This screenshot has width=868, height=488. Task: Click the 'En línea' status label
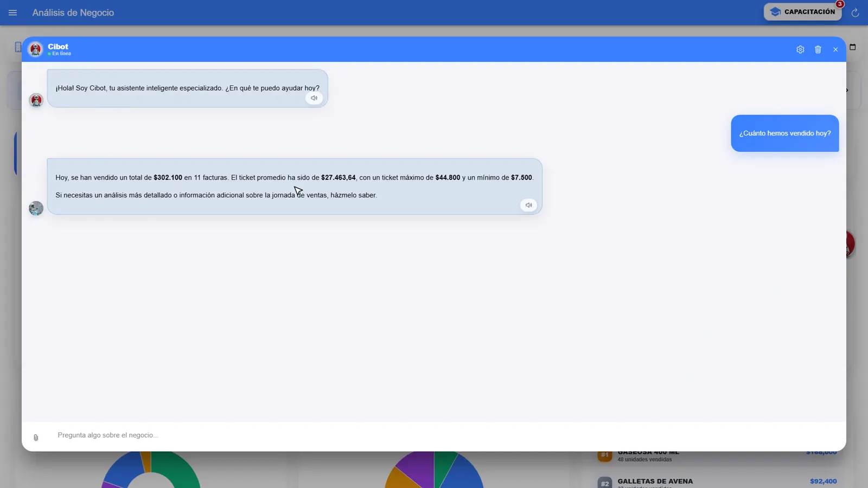61,54
